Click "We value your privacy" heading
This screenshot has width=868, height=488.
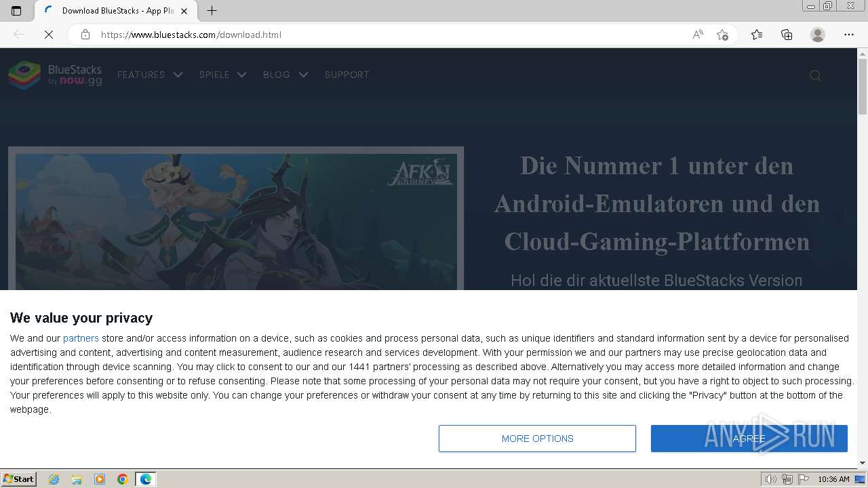81,318
